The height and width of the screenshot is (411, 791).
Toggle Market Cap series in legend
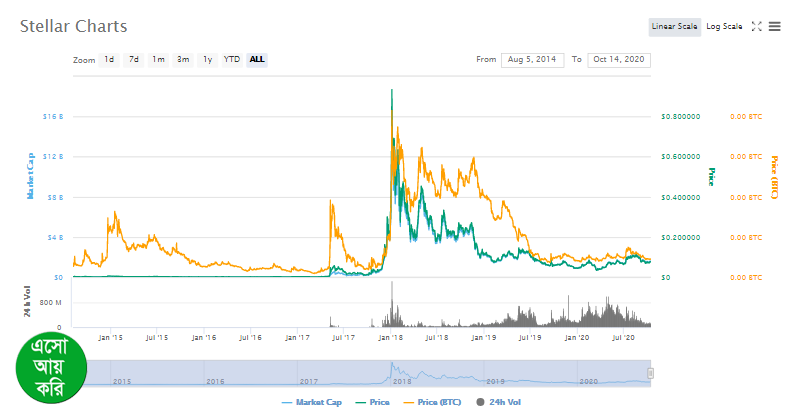(x=312, y=402)
